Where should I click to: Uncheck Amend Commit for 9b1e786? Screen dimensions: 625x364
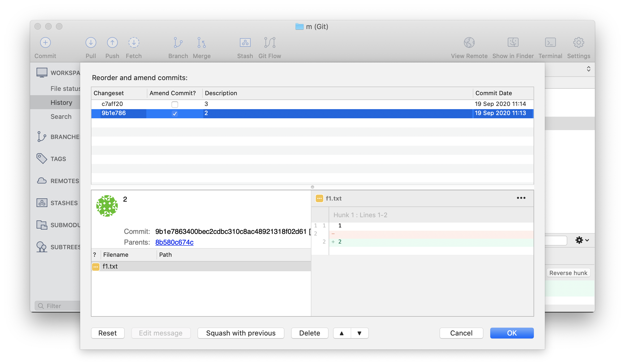[175, 113]
